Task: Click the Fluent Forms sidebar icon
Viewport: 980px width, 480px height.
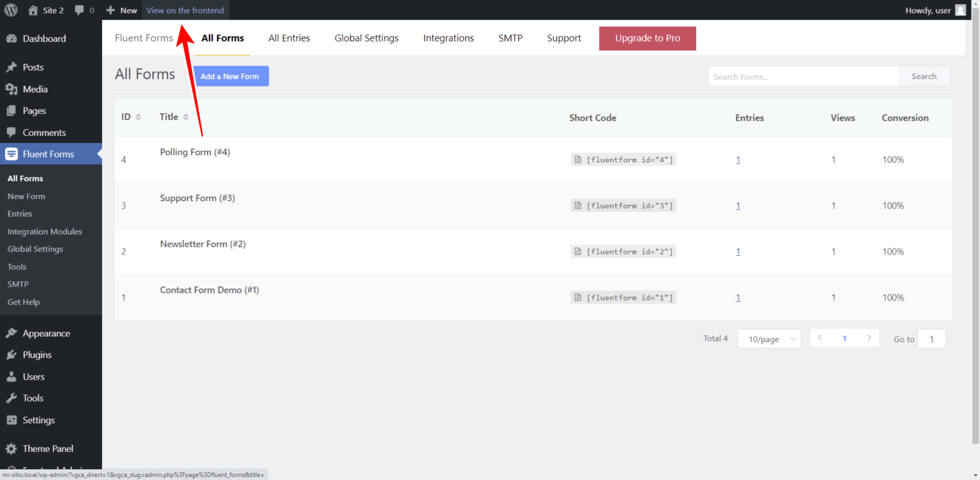Action: pyautogui.click(x=11, y=154)
